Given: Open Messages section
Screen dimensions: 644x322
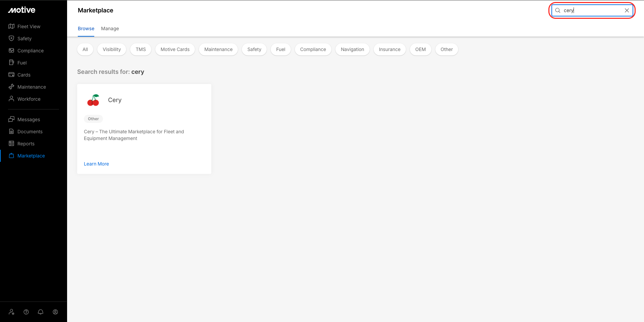Looking at the screenshot, I should (x=29, y=120).
